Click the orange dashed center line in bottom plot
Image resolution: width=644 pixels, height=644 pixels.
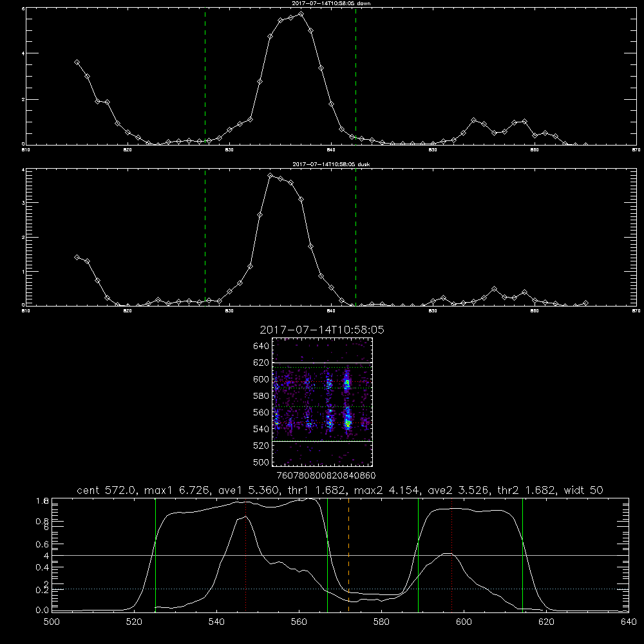348,554
